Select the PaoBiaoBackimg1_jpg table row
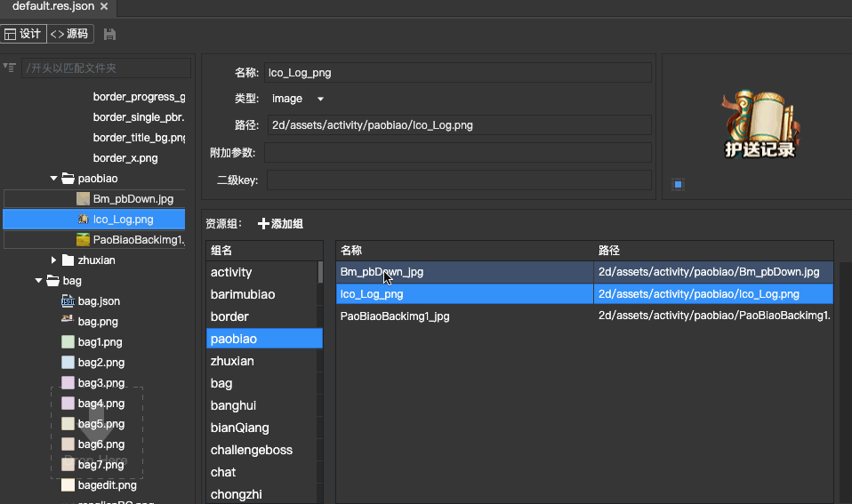The image size is (852, 504). [584, 316]
